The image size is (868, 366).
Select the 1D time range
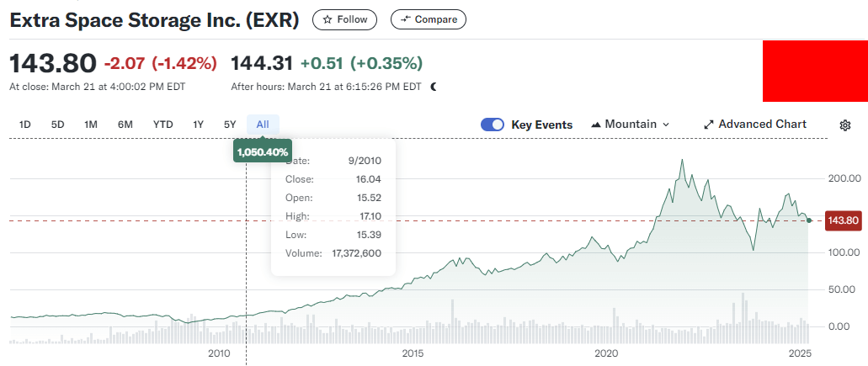click(x=25, y=125)
